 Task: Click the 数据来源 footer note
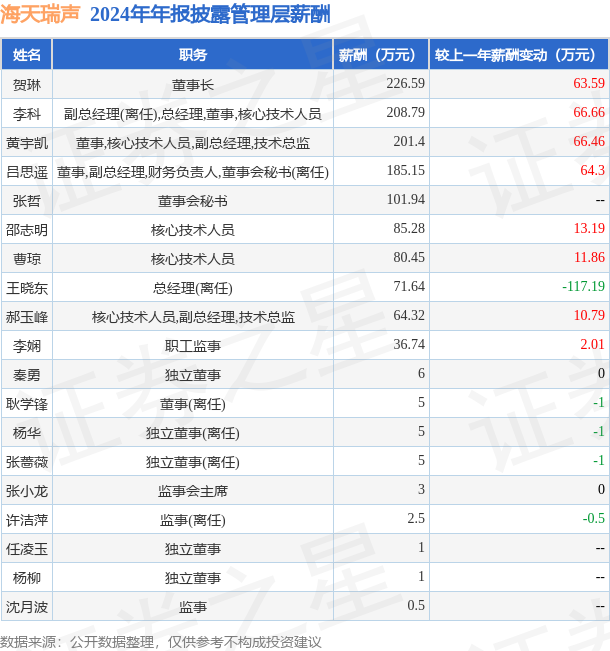tap(161, 642)
